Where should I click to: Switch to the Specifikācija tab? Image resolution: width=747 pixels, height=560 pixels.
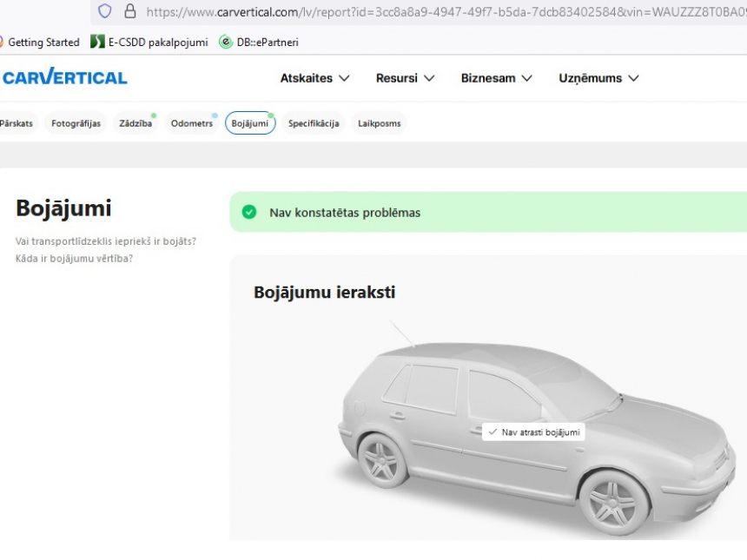[x=314, y=123]
